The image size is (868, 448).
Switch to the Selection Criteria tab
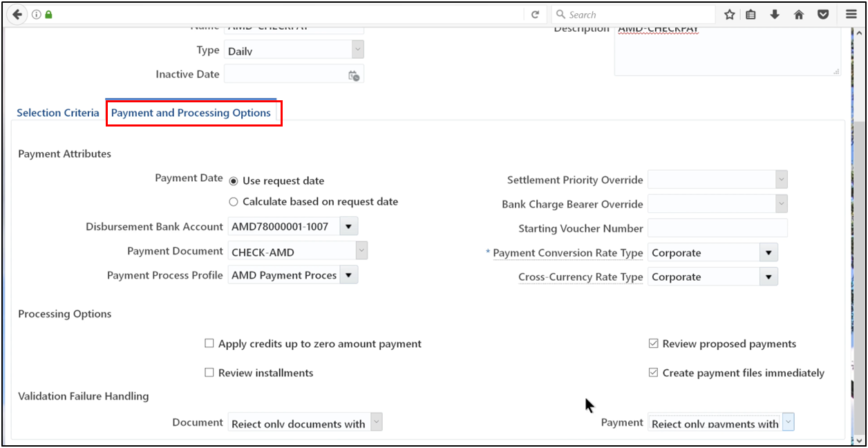[58, 112]
